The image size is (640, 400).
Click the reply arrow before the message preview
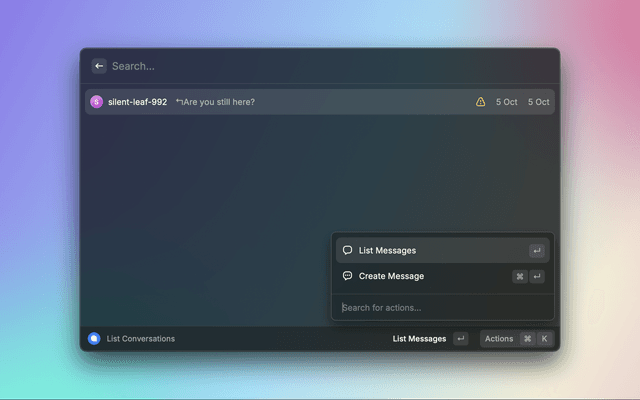(x=179, y=102)
